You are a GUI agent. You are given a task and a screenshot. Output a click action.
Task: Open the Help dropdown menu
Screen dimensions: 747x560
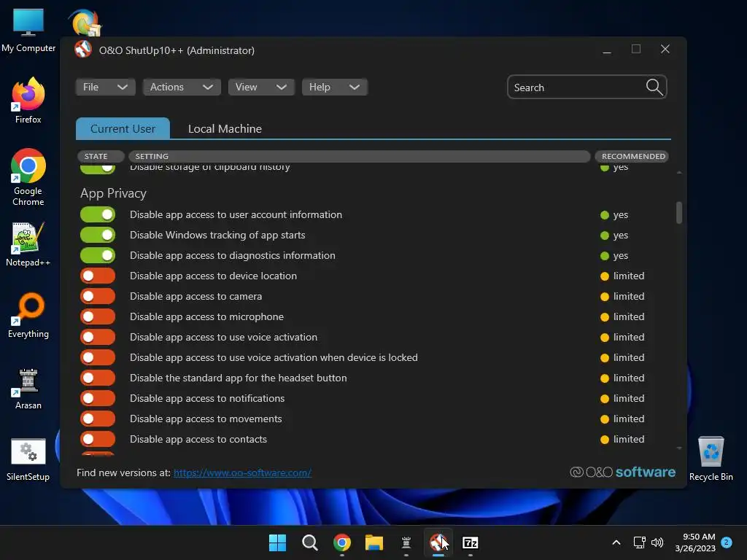coord(334,87)
